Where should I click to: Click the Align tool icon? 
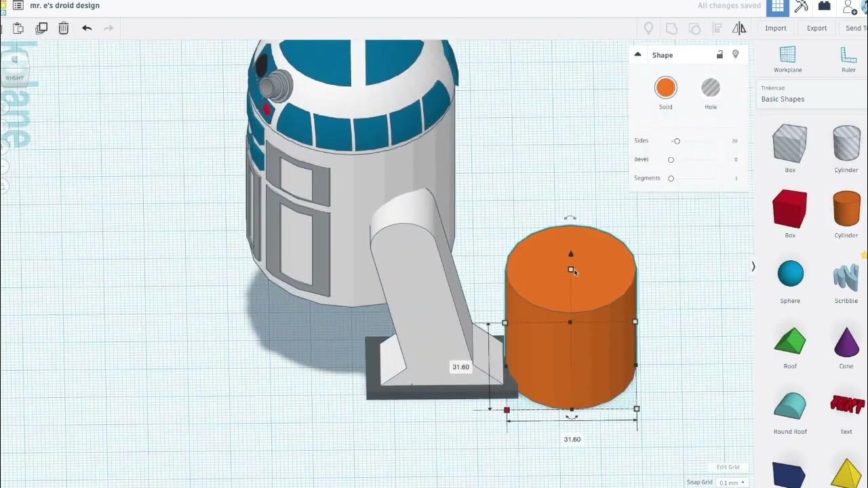pyautogui.click(x=717, y=28)
